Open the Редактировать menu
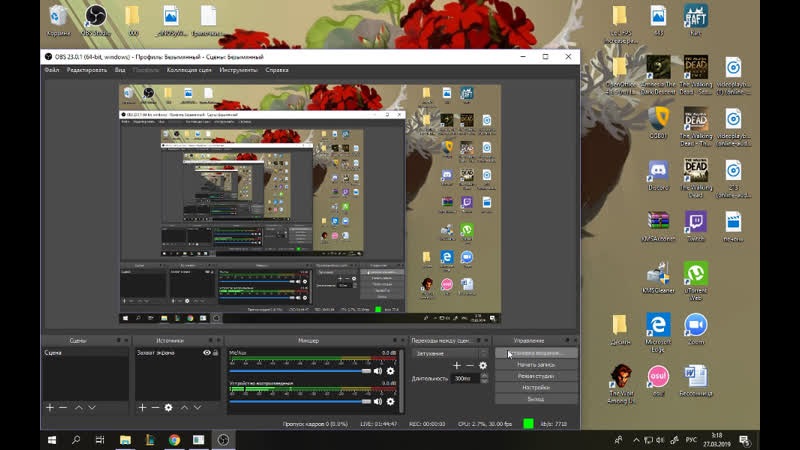The width and height of the screenshot is (800, 450). (x=87, y=70)
